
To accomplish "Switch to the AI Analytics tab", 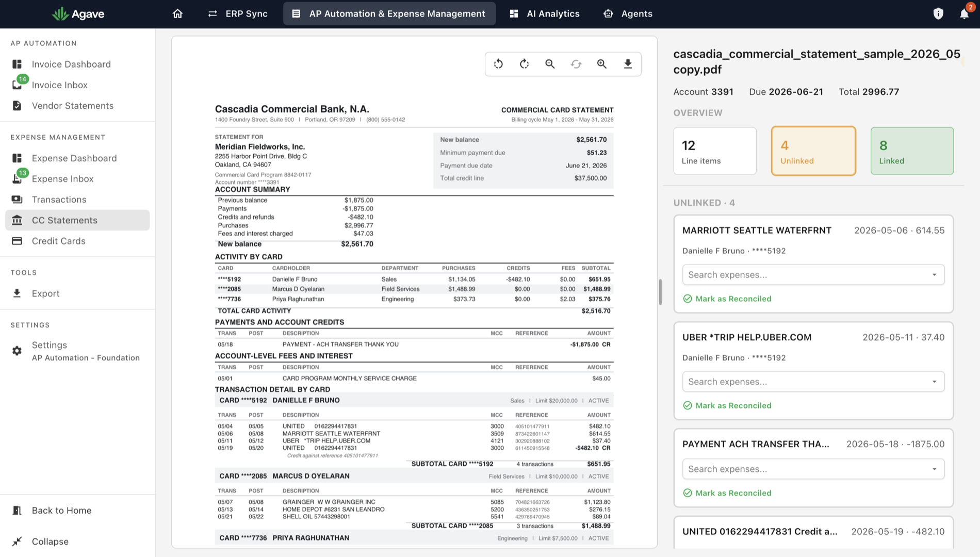I will (x=544, y=14).
